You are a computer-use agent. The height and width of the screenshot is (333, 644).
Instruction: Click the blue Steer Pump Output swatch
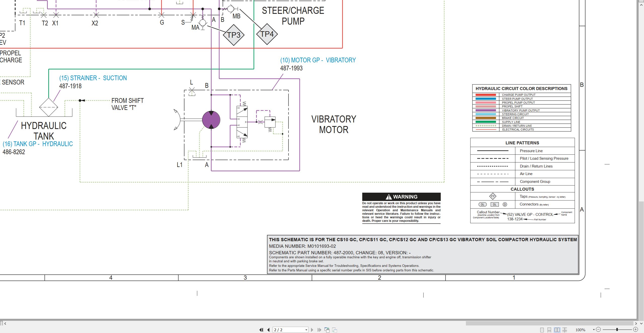[486, 99]
